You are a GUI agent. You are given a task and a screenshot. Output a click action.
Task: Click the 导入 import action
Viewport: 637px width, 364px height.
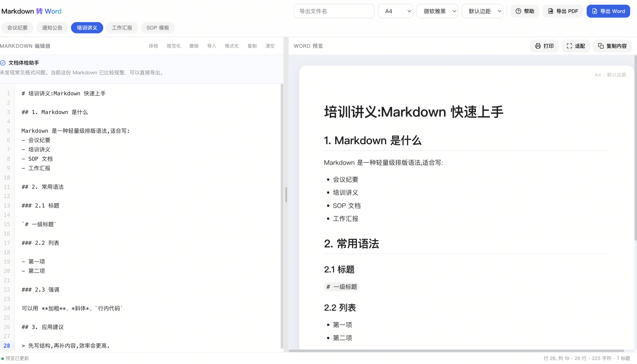[x=212, y=46]
